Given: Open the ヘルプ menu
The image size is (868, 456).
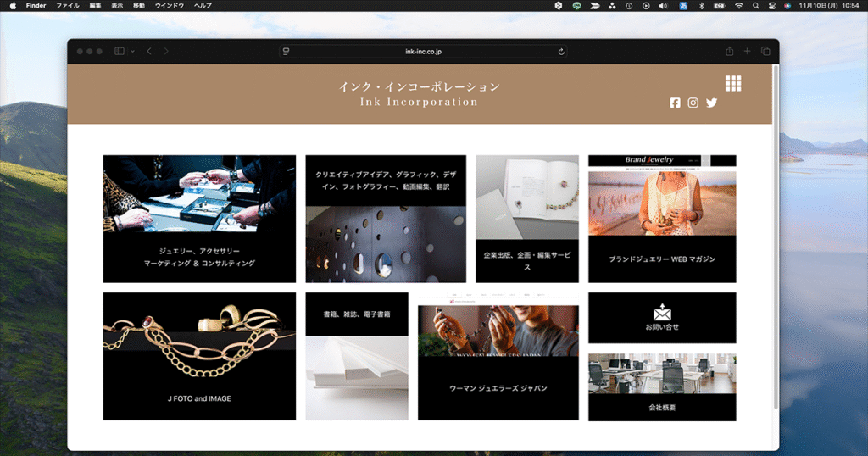Looking at the screenshot, I should tap(203, 6).
